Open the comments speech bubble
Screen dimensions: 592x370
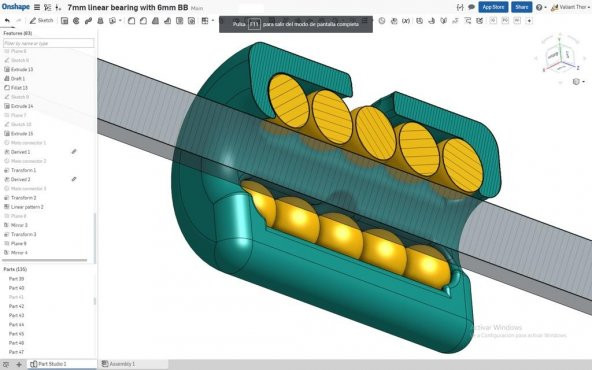471,7
